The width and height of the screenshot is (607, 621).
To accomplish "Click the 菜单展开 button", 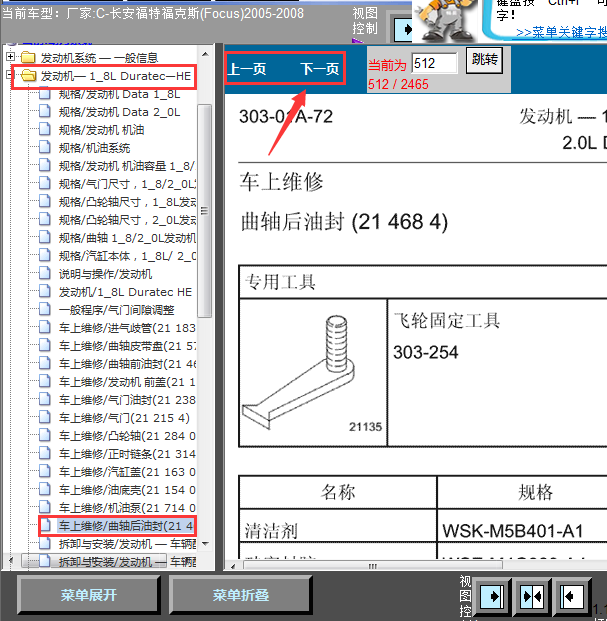I will [x=89, y=595].
